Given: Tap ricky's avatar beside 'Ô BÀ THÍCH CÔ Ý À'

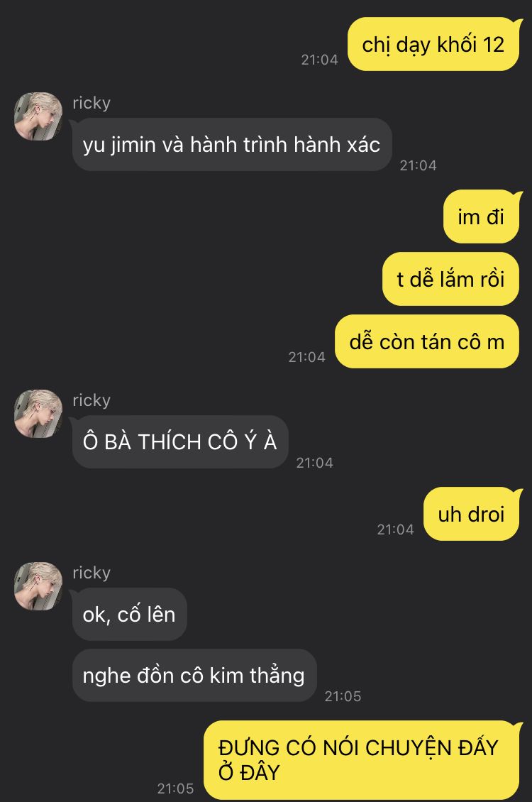Looking at the screenshot, I should coord(38,414).
